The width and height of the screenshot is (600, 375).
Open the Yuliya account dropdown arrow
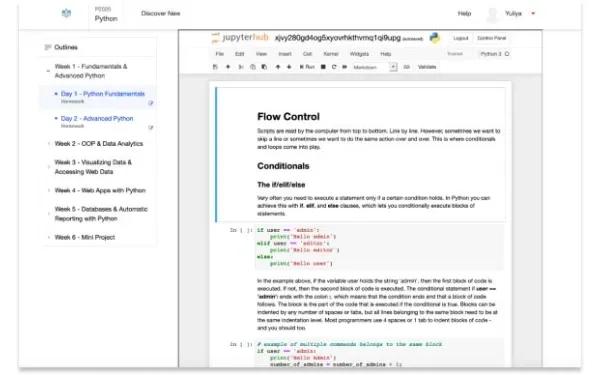pyautogui.click(x=533, y=13)
